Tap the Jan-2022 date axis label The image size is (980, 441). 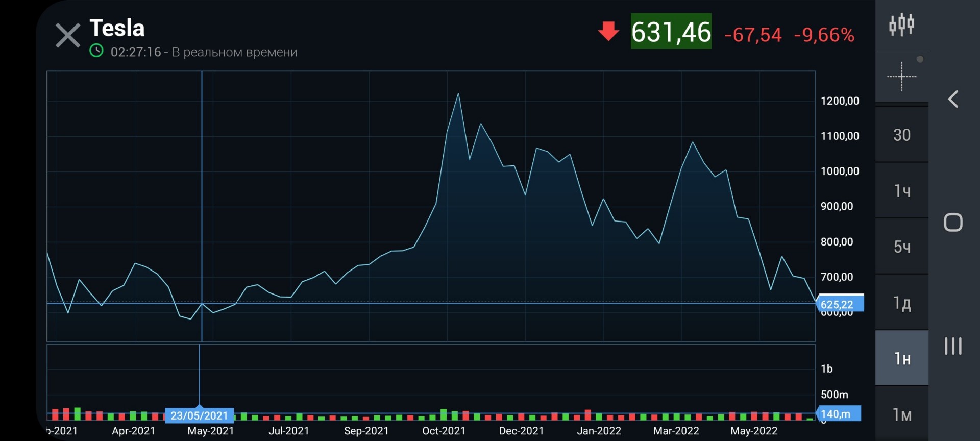599,431
